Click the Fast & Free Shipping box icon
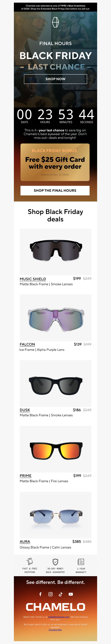Viewport: 111px width, 644px height. [30, 561]
